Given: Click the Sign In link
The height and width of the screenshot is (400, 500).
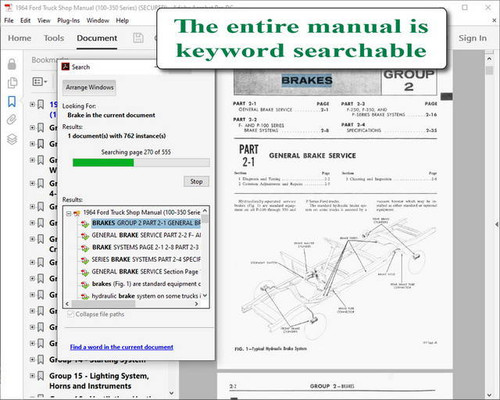Looking at the screenshot, I should click(x=472, y=38).
